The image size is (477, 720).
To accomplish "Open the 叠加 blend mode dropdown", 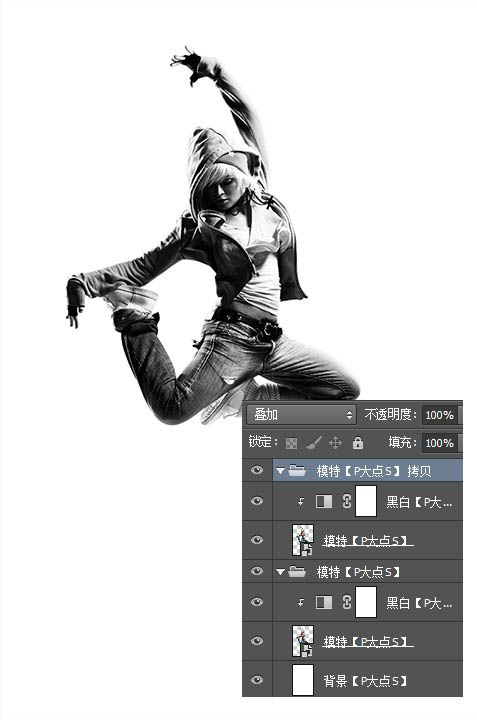I will pos(301,415).
